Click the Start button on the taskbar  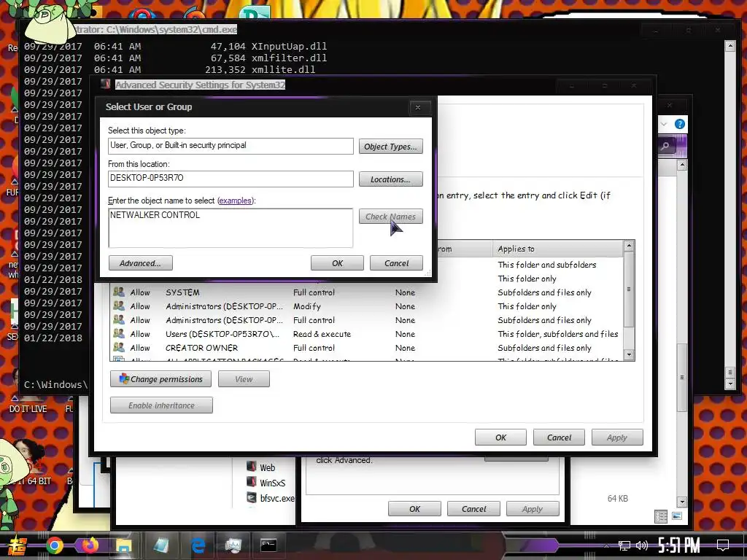18,546
